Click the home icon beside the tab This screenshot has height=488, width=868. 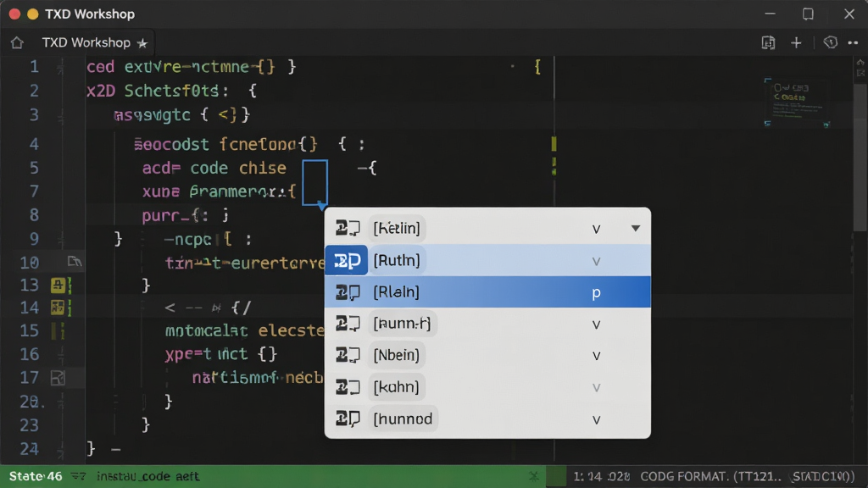[17, 42]
